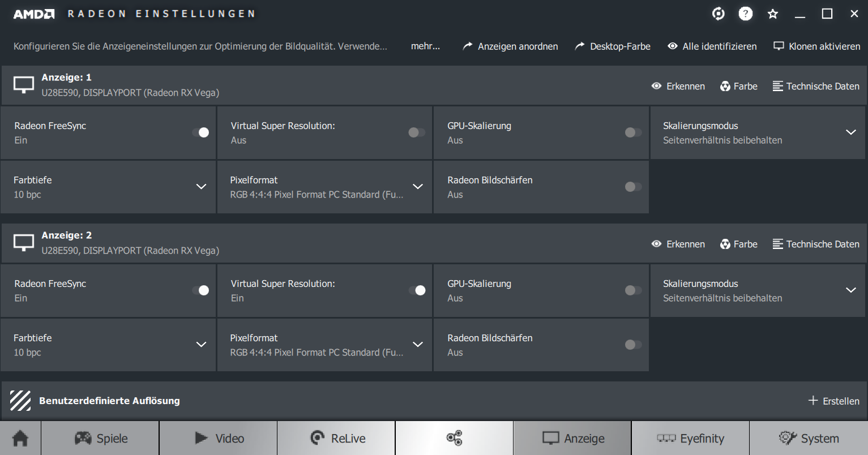Screen dimensions: 868x455
Task: Click the AMD logo in title bar
Action: 34,14
